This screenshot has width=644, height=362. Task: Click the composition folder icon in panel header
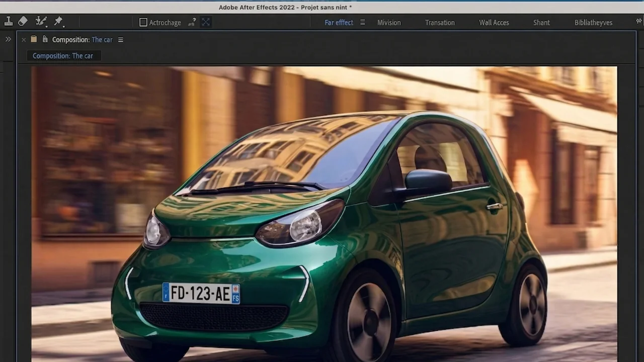tap(34, 39)
